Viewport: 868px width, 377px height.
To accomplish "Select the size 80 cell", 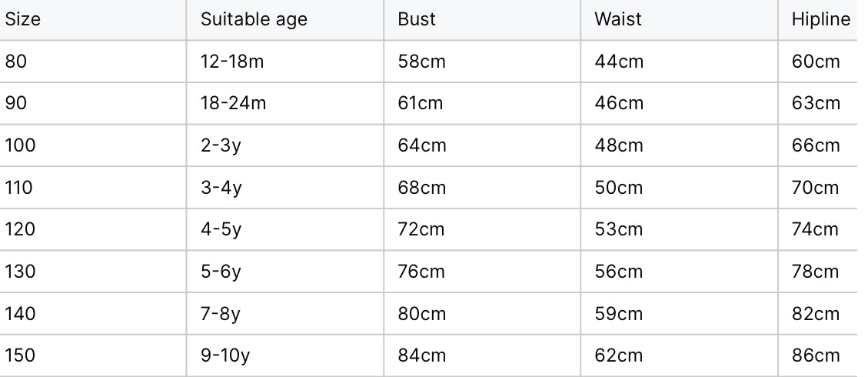I will pos(16,62).
